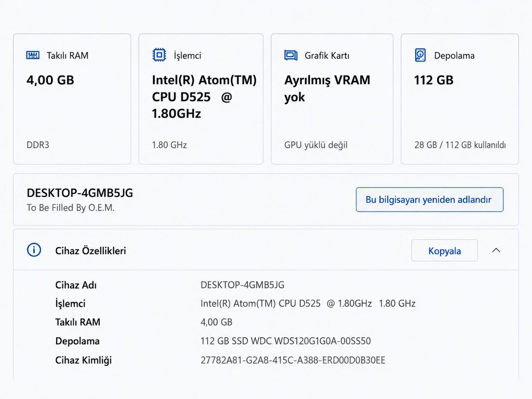532x399 pixels.
Task: Select 112 GB SSD WDC WDS120G1G0A-00SS50 value
Action: tap(286, 341)
